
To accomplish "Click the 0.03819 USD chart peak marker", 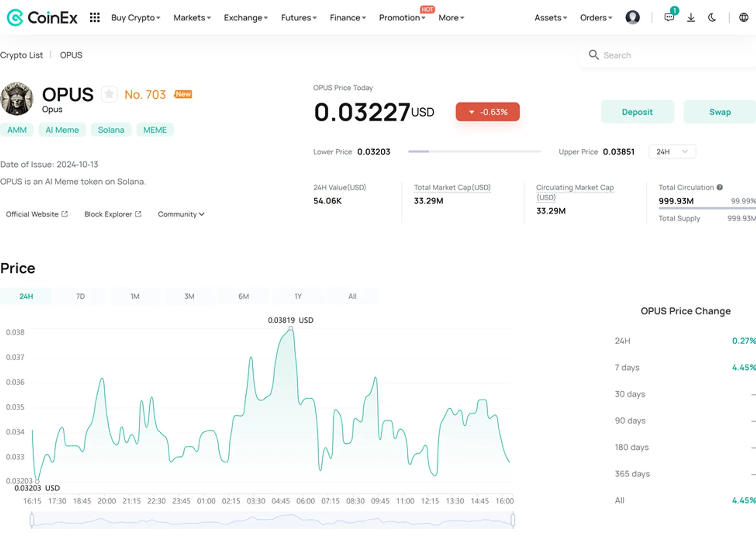I will [291, 328].
